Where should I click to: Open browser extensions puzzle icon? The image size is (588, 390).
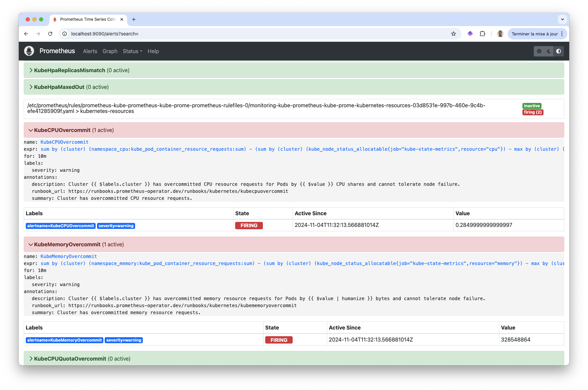(482, 34)
